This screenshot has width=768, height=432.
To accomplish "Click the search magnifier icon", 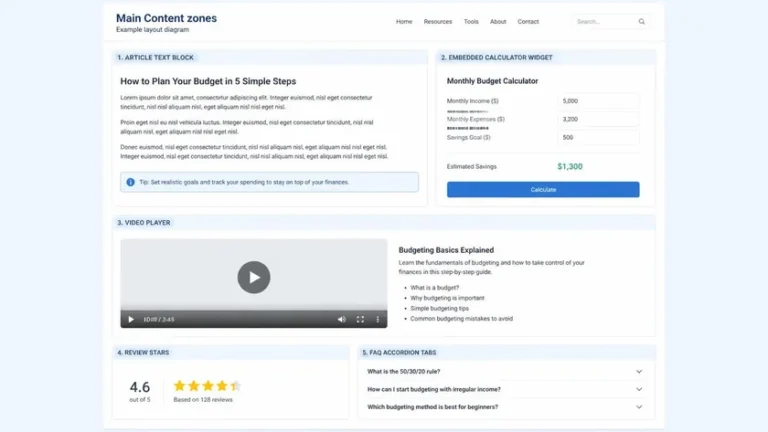I will click(641, 22).
